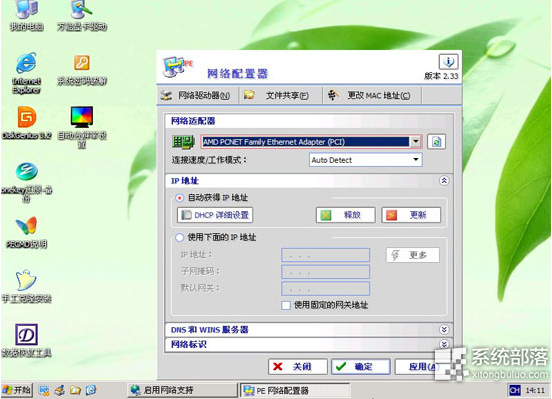Open the auto resolution monitor desktop icon
552x399 pixels.
[x=82, y=127]
